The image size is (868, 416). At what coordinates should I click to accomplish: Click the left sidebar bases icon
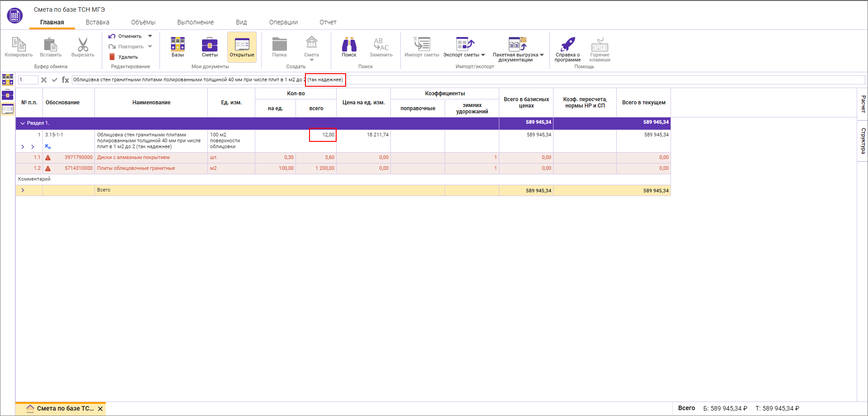[x=8, y=79]
